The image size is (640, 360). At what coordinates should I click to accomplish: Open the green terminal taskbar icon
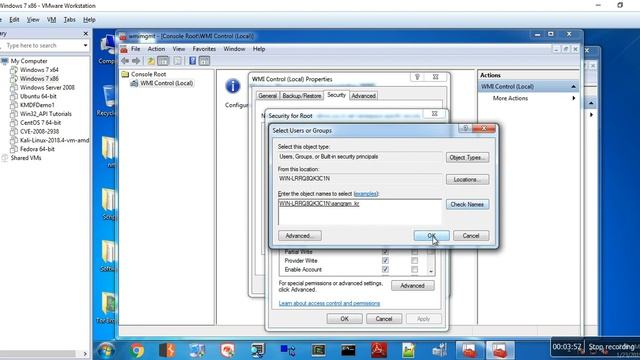point(318,350)
